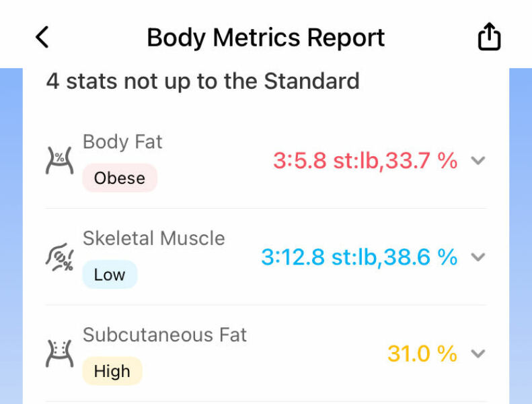Expand the Skeletal Muscle row chevron
The image size is (532, 404).
tap(478, 257)
